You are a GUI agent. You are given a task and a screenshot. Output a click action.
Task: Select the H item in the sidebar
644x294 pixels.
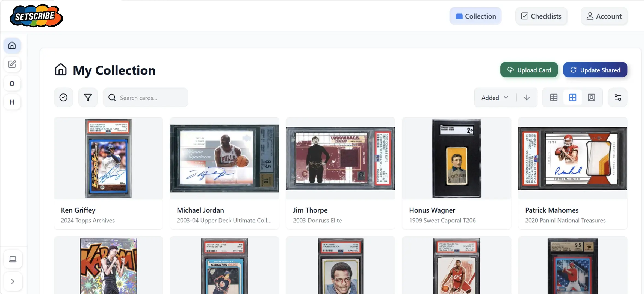12,102
